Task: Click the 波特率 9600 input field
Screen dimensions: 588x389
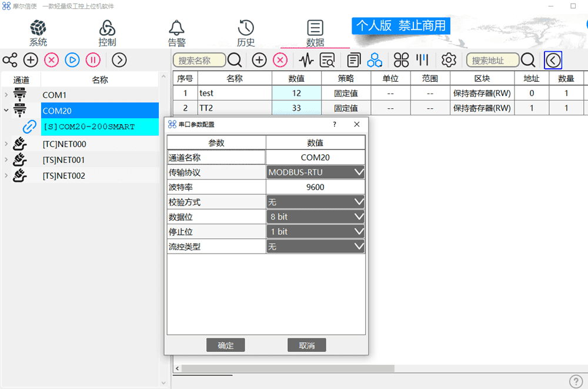Action: tap(315, 187)
